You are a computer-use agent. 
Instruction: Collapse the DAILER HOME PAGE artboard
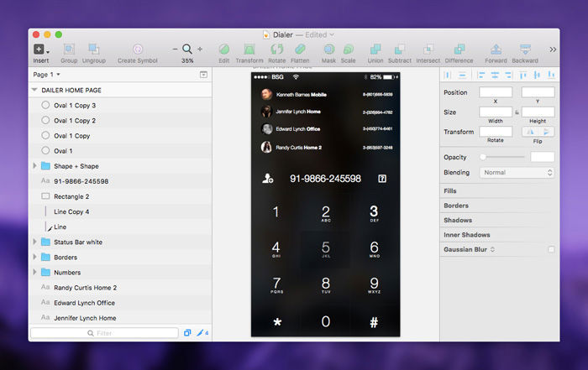pyautogui.click(x=34, y=90)
